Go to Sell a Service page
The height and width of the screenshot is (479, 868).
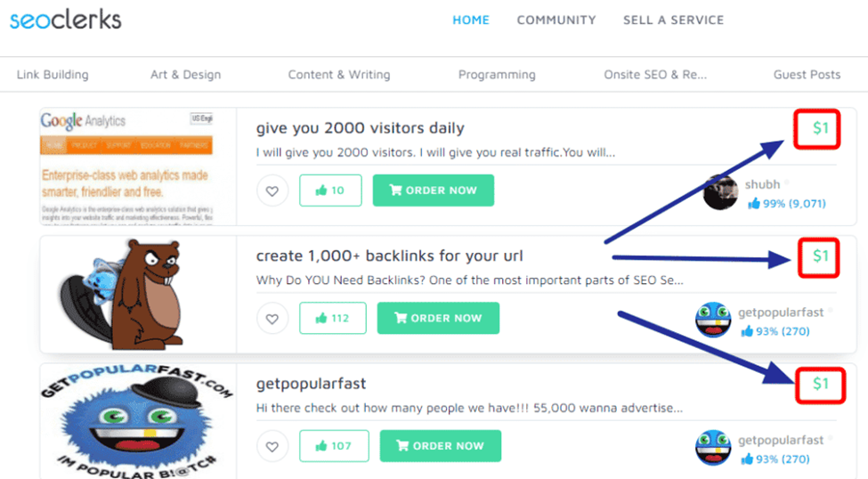(673, 20)
